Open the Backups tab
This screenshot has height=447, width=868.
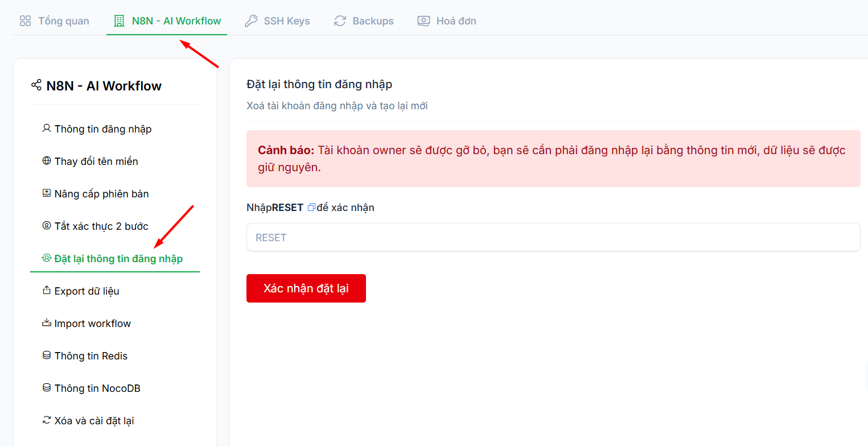(364, 21)
